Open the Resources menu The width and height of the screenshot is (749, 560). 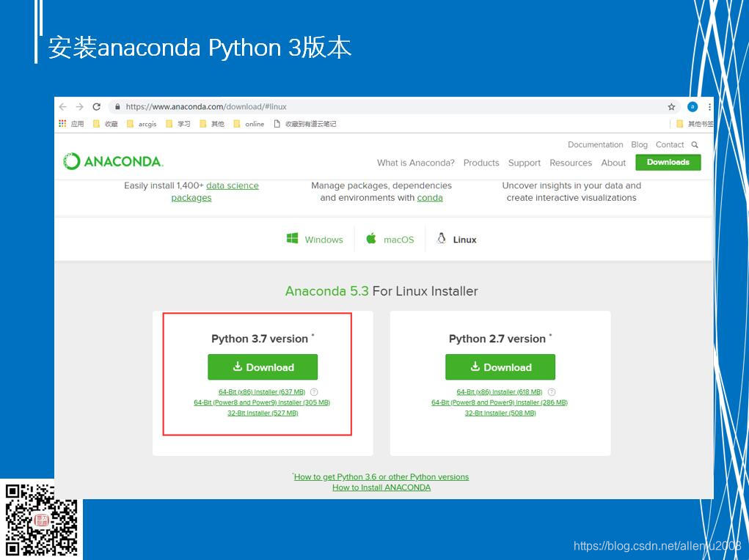point(570,163)
